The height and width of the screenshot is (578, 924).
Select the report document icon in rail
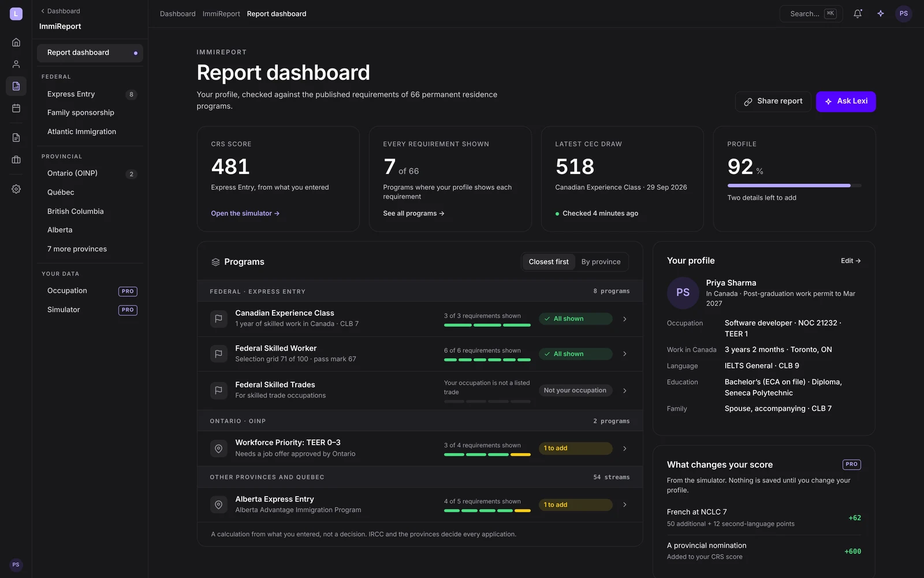pos(16,86)
